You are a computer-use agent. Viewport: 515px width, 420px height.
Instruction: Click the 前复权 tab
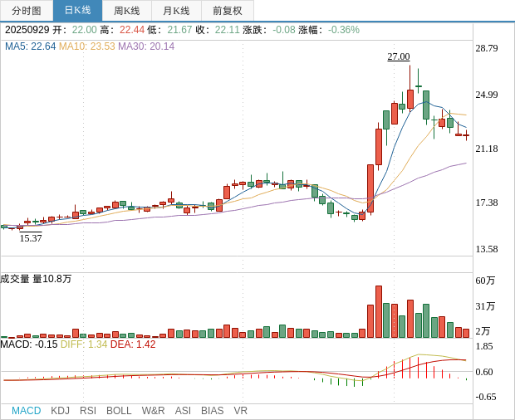[x=228, y=11]
